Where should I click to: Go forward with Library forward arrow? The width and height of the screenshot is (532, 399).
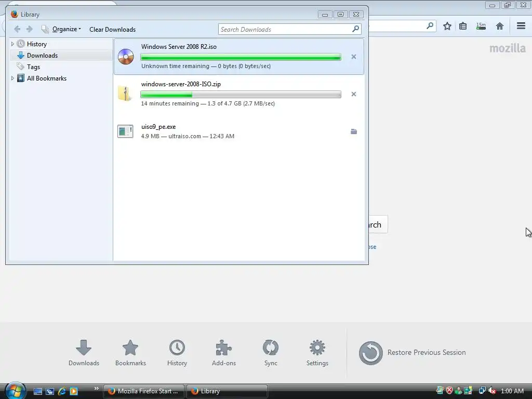[x=30, y=29]
